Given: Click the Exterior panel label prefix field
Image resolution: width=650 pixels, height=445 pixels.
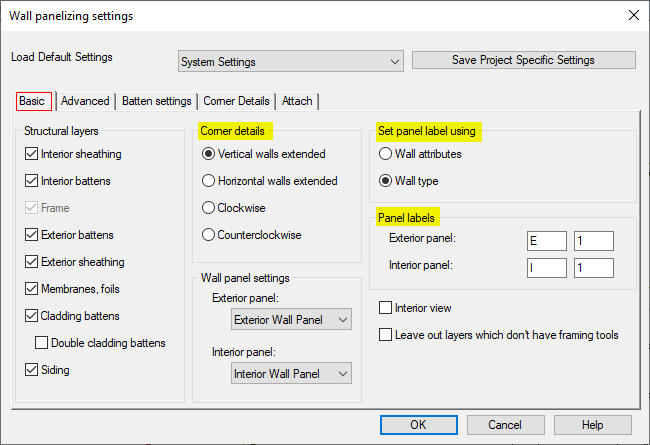Looking at the screenshot, I should (x=546, y=240).
